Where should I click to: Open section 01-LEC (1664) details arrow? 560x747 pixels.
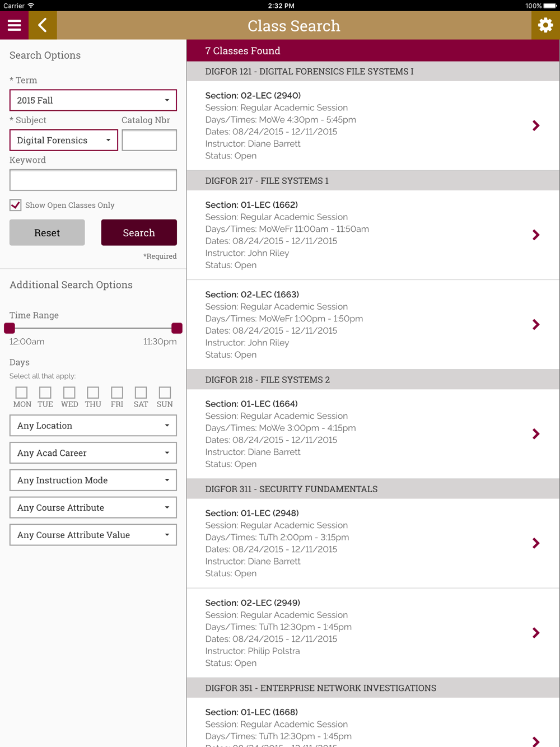(x=536, y=434)
